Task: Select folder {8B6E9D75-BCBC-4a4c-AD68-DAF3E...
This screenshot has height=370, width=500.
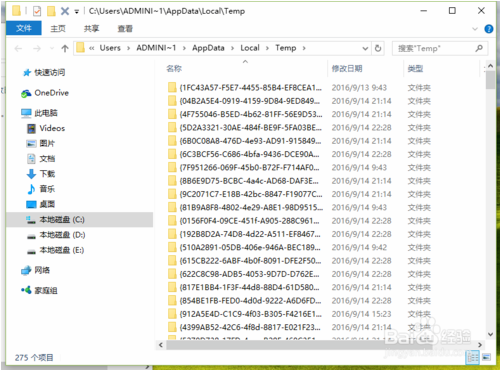Action: pyautogui.click(x=249, y=181)
